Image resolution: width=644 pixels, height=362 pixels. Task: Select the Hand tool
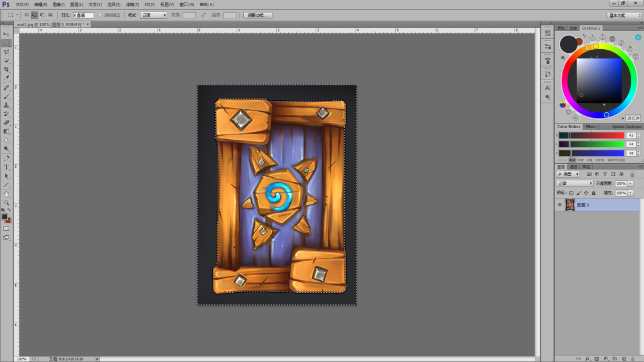pyautogui.click(x=6, y=194)
